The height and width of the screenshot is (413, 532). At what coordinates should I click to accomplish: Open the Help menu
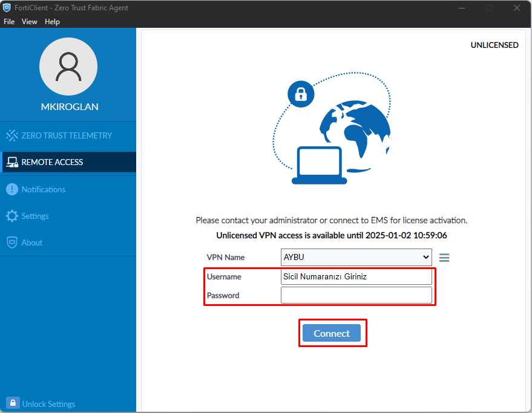(53, 22)
